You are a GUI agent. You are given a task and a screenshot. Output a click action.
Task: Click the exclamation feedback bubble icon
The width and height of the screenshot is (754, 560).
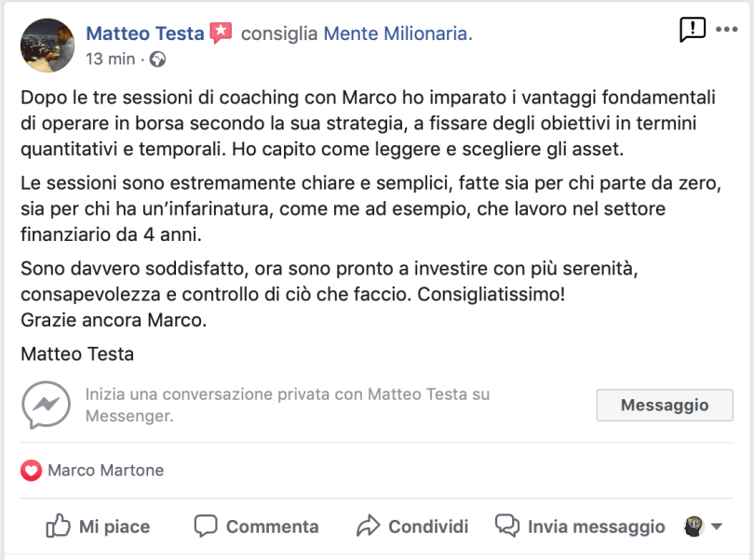(693, 30)
